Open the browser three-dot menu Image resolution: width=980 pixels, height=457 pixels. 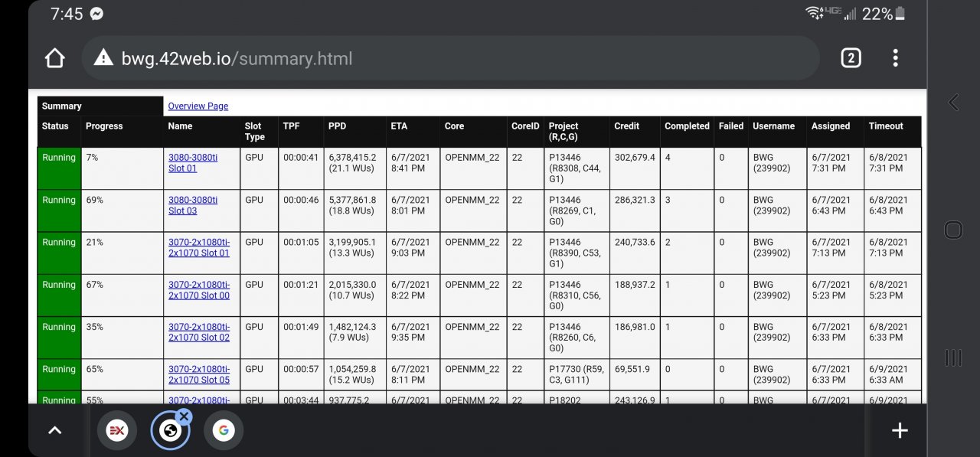pos(895,58)
